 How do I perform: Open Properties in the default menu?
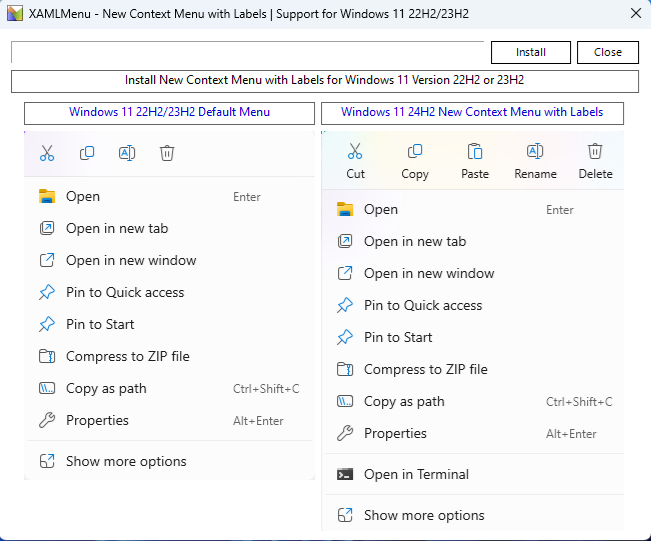[x=169, y=420]
